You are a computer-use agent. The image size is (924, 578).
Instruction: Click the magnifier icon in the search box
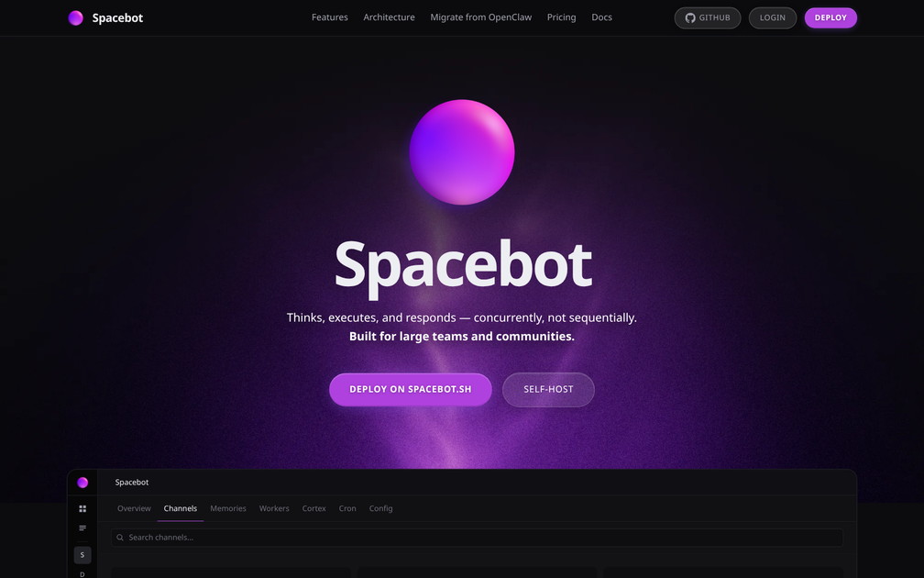click(120, 538)
